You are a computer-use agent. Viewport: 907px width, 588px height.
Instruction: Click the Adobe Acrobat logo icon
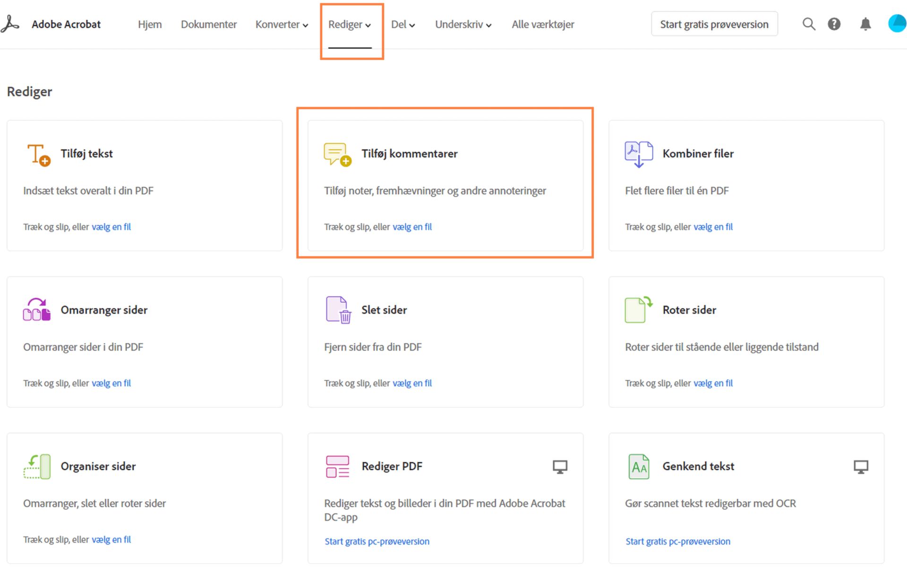pos(10,24)
